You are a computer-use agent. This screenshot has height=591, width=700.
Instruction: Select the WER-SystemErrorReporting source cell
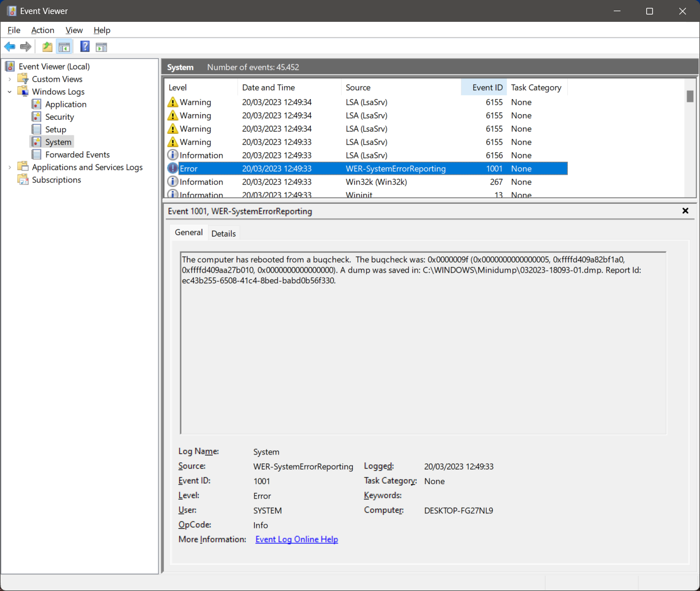396,168
